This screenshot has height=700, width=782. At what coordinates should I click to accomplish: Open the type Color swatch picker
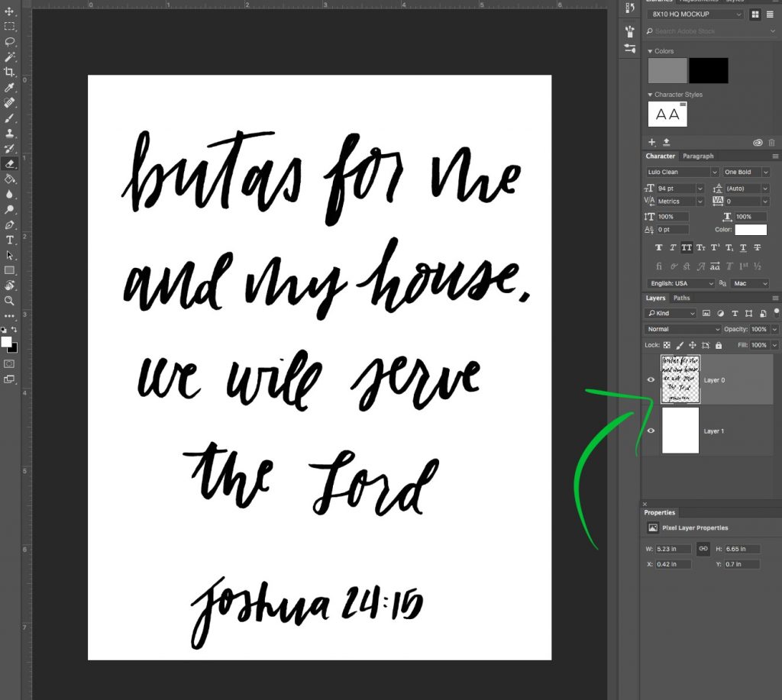(751, 230)
